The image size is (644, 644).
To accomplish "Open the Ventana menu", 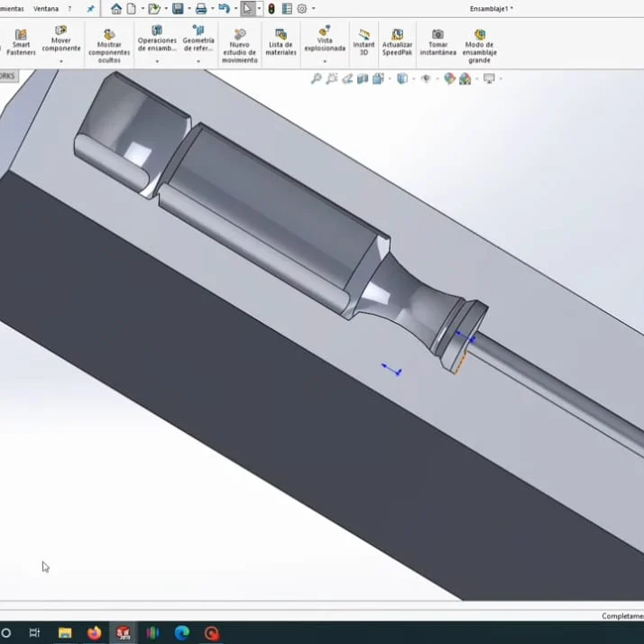I will click(x=45, y=9).
